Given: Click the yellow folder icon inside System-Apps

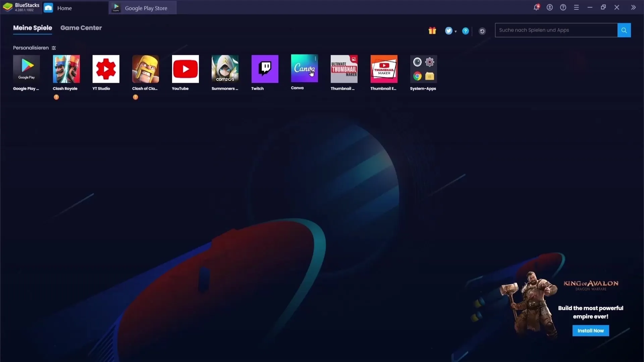Looking at the screenshot, I should [430, 76].
